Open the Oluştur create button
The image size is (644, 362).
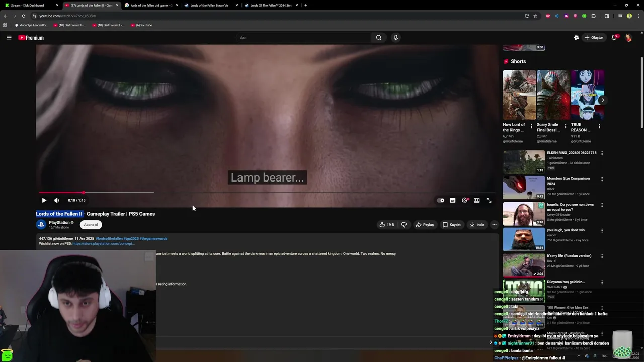coord(594,38)
